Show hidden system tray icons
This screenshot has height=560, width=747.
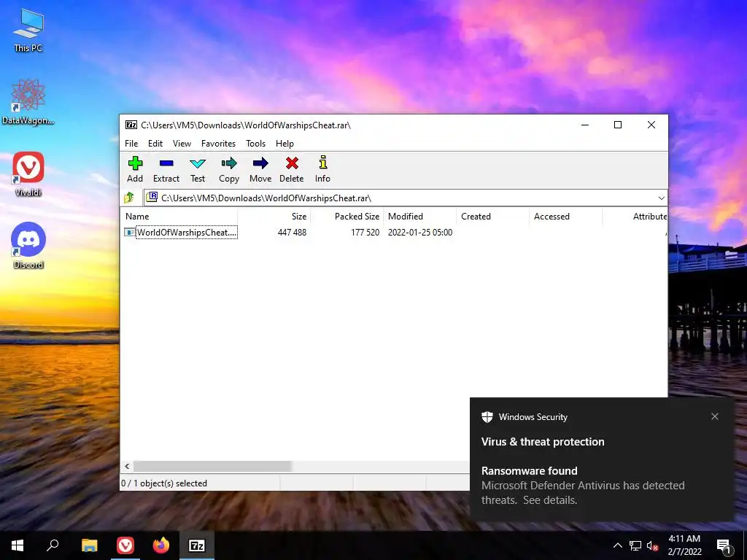click(x=617, y=545)
